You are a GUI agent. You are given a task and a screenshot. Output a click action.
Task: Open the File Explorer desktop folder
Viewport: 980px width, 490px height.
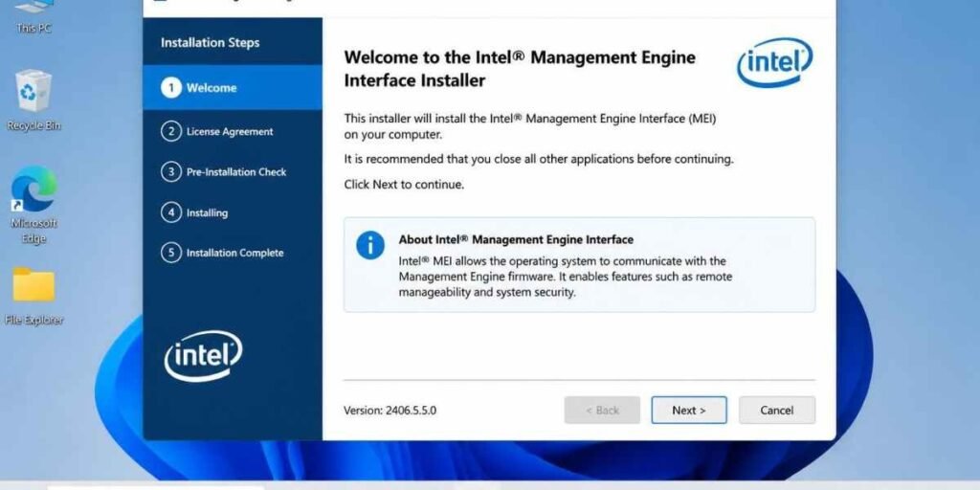coord(33,297)
